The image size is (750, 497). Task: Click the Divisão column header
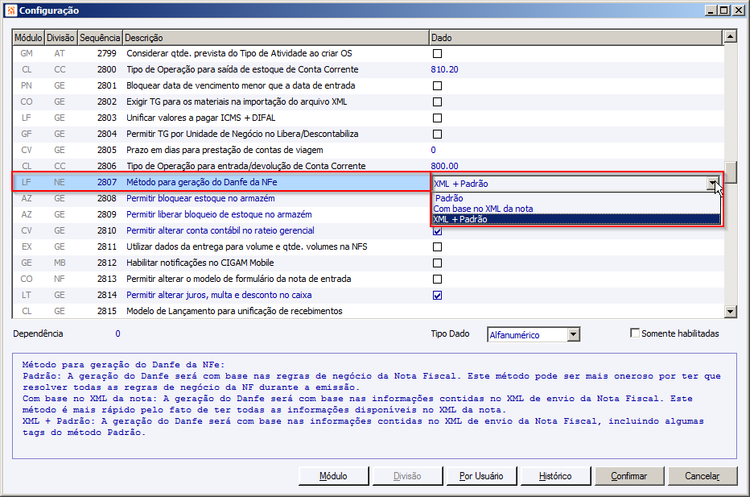(61, 37)
